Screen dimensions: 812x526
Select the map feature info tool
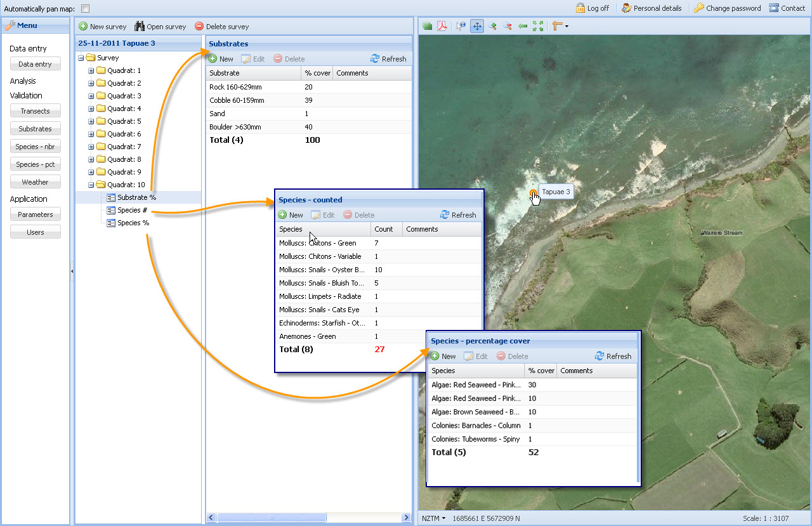461,26
